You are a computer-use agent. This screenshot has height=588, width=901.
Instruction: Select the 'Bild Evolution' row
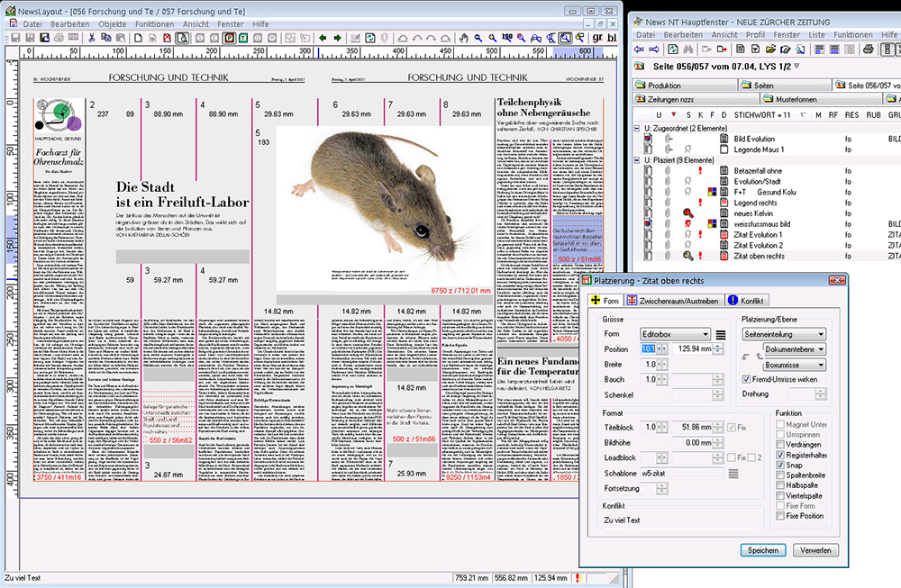767,139
